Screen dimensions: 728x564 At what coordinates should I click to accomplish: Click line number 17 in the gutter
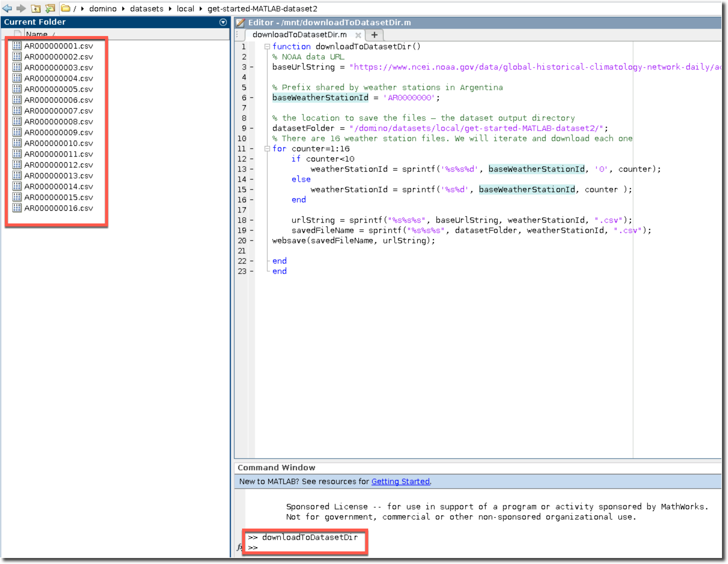coord(242,210)
